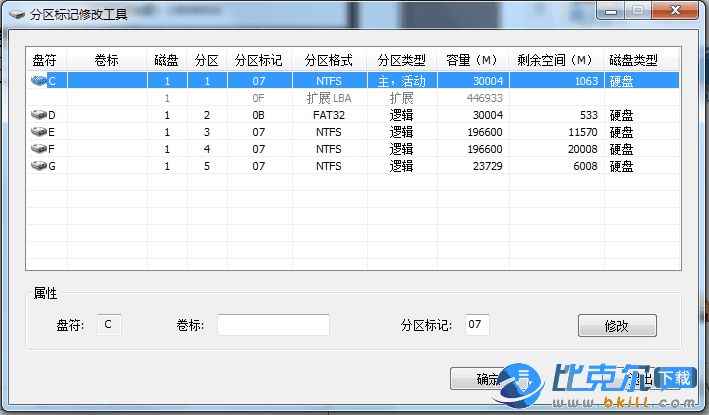709x415 pixels.
Task: Click the 分区标记 input field showing 07
Action: click(477, 325)
